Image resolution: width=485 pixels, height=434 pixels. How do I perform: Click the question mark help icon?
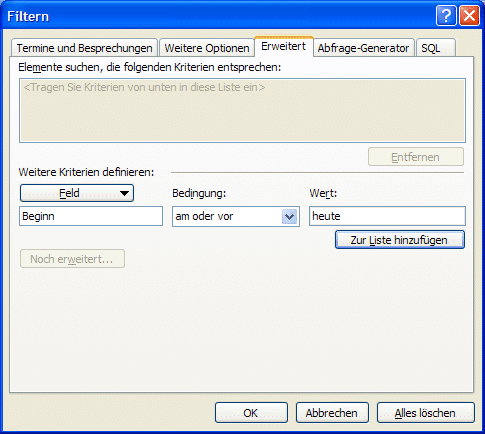pos(446,15)
